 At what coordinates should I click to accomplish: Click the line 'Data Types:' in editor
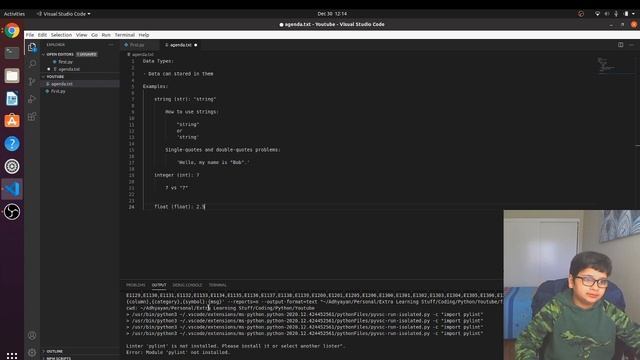click(158, 61)
